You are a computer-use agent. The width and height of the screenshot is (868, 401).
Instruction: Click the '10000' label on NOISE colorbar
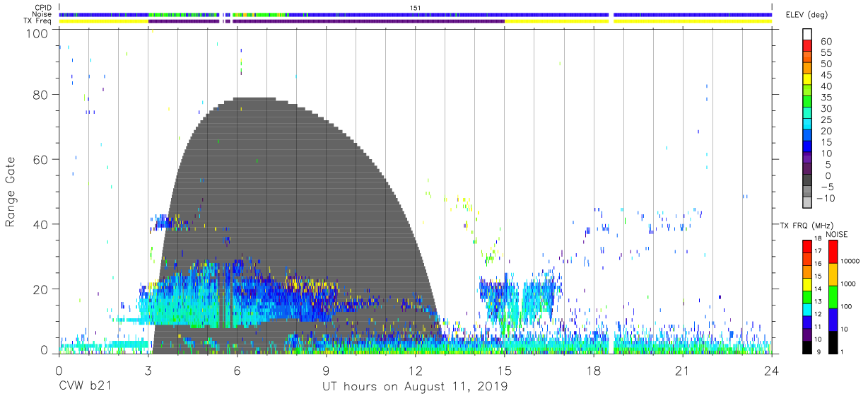click(x=850, y=261)
